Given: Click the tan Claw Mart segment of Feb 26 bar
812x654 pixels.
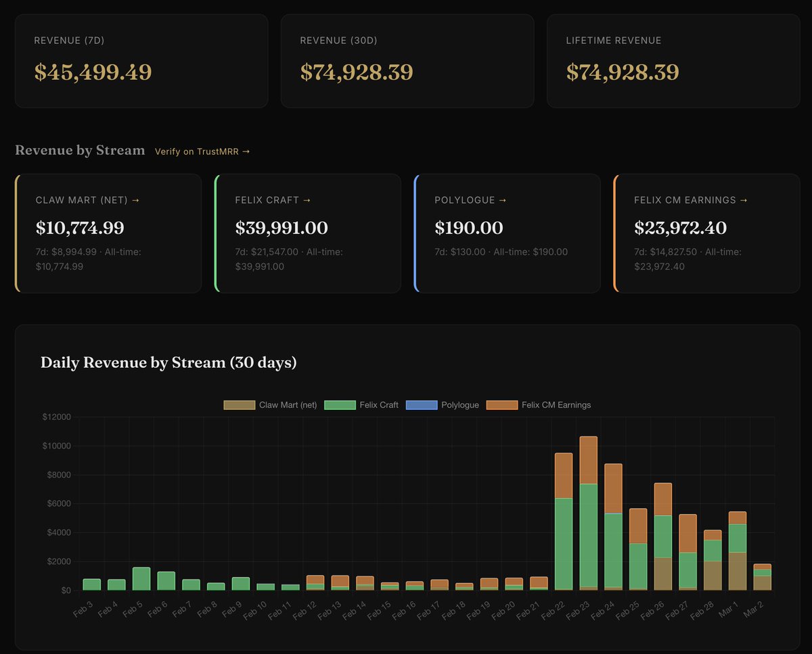Looking at the screenshot, I should 663,574.
